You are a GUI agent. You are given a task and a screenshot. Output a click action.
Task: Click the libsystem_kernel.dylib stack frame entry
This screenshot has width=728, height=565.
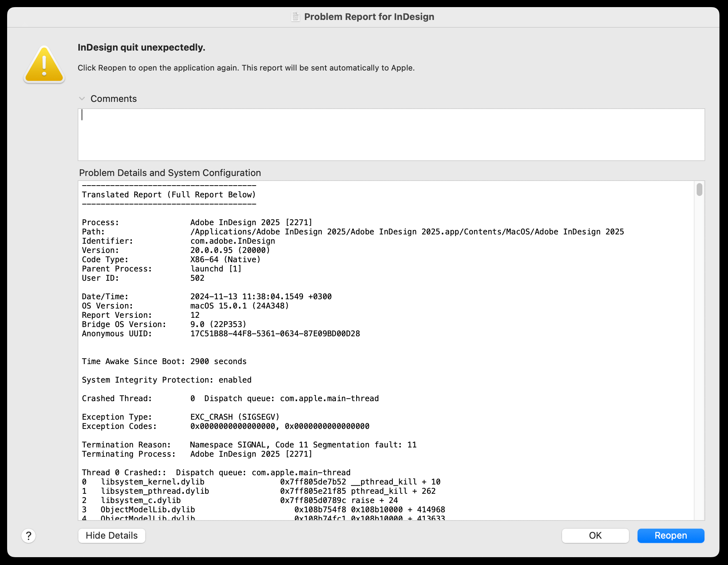click(x=153, y=482)
